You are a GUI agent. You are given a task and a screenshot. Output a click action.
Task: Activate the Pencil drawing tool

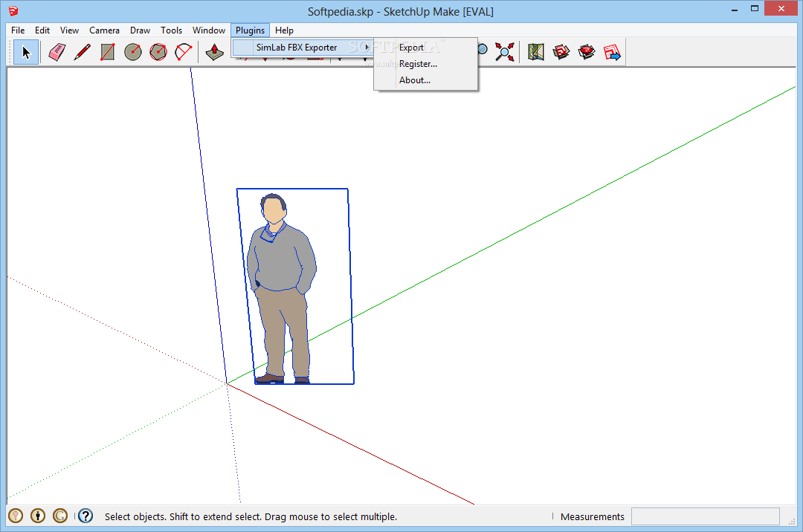(x=83, y=52)
